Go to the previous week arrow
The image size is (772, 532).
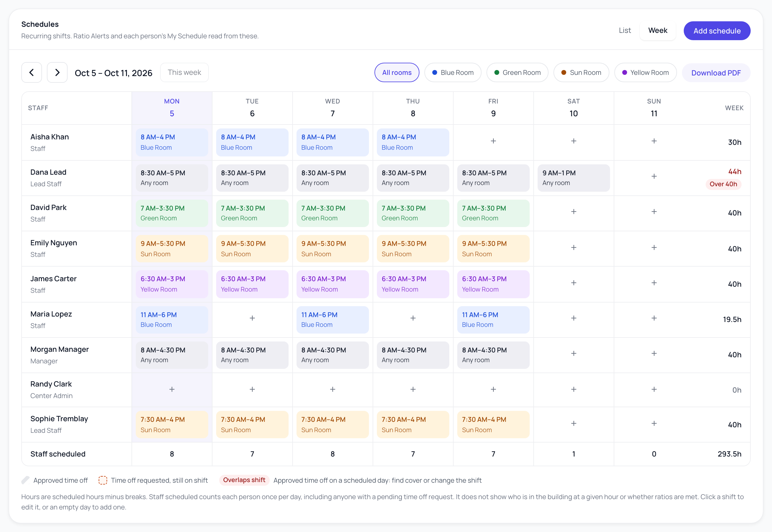pos(32,72)
